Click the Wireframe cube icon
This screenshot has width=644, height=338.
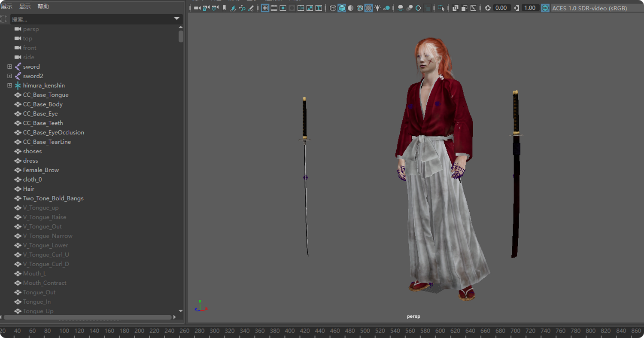pyautogui.click(x=333, y=8)
